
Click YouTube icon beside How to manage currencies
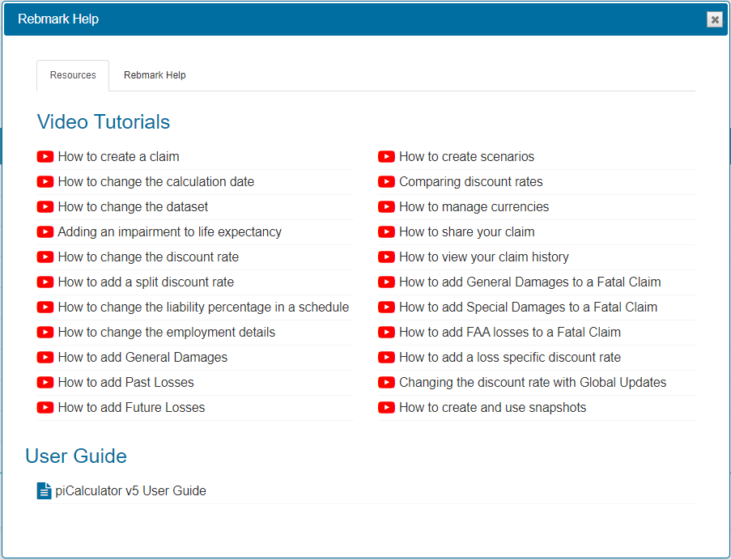click(386, 207)
